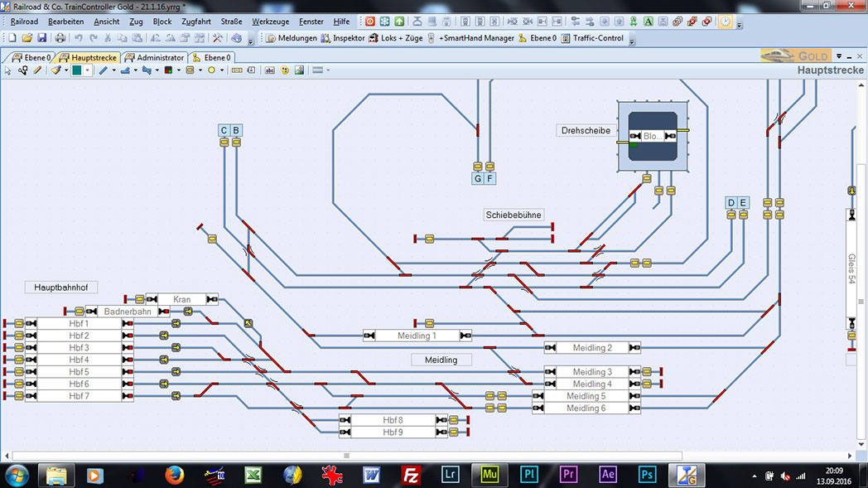The height and width of the screenshot is (488, 868).
Task: Open Firefox from the taskbar
Action: click(174, 476)
